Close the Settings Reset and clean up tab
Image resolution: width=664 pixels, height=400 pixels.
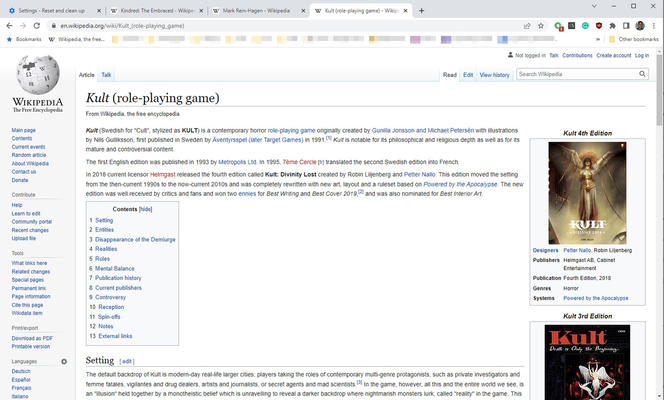[99, 11]
